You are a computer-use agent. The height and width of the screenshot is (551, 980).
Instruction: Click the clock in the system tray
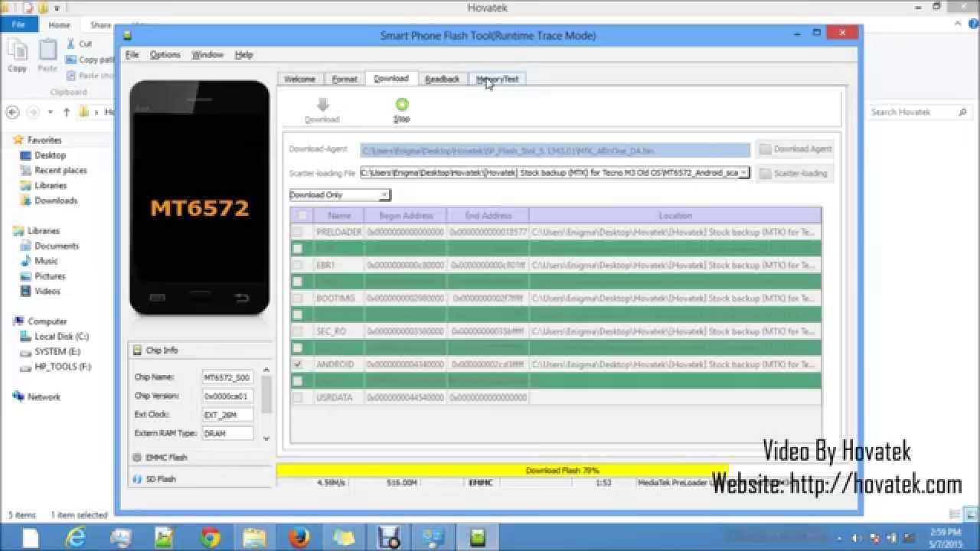[946, 537]
